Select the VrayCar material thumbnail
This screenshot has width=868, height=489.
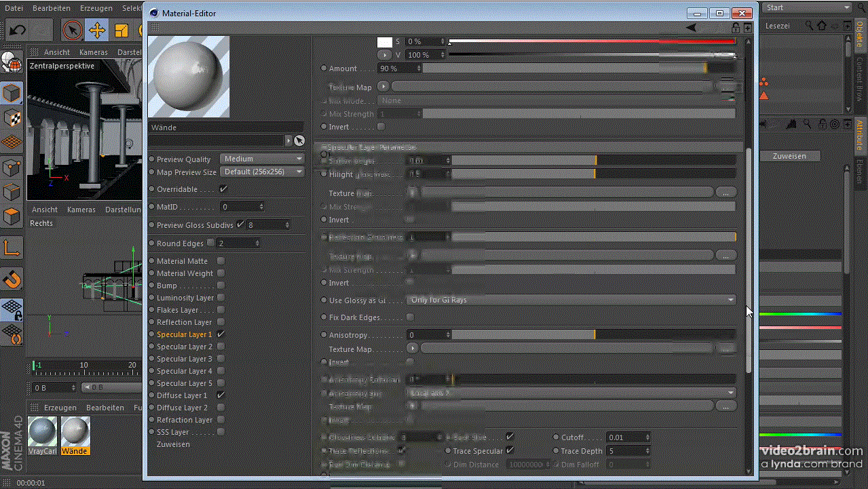pos(43,434)
